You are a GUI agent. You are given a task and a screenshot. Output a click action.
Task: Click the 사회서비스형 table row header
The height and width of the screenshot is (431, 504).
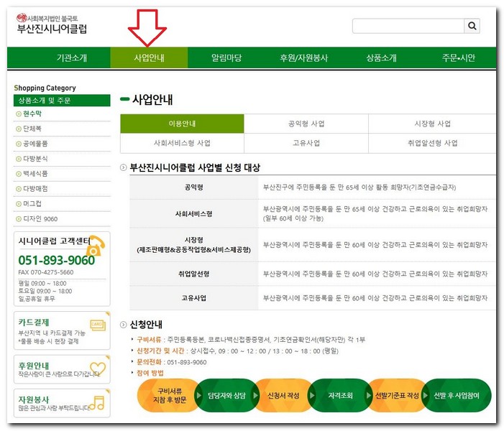pos(194,214)
